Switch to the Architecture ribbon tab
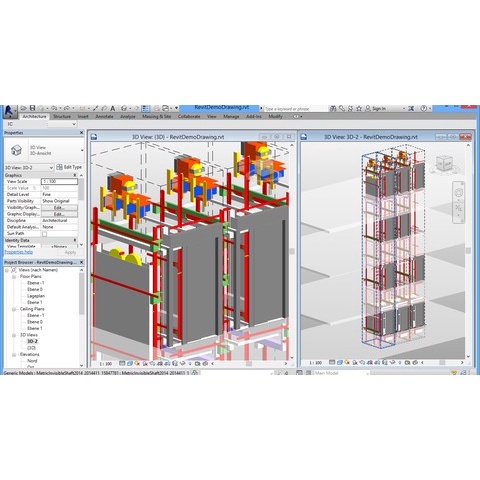Image resolution: width=480 pixels, height=480 pixels. click(x=35, y=116)
